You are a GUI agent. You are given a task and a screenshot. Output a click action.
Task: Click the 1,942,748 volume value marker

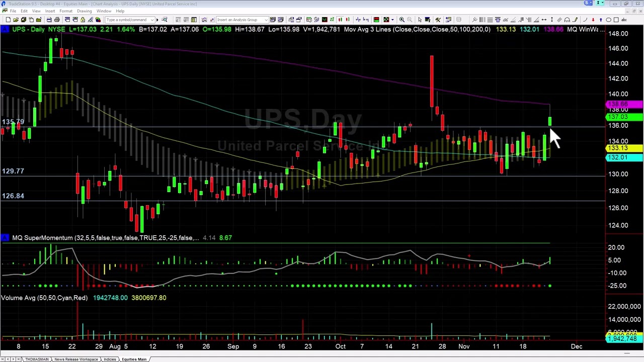(624, 339)
